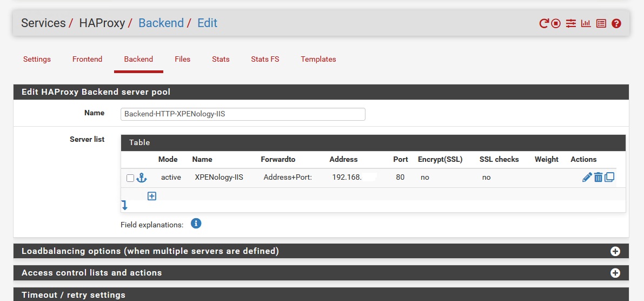The height and width of the screenshot is (301, 644).
Task: Click the stop service icon
Action: pyautogui.click(x=556, y=23)
